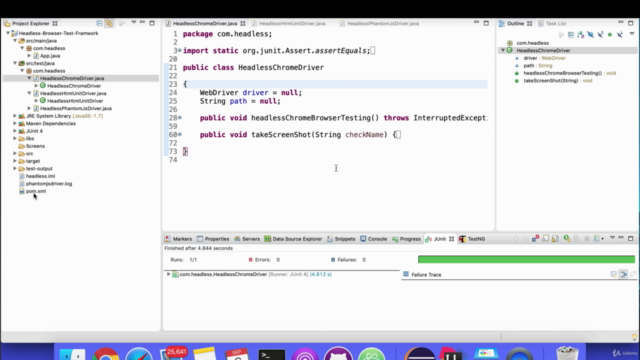Expand the JRE System Library node
Image resolution: width=640 pixels, height=360 pixels.
[15, 116]
